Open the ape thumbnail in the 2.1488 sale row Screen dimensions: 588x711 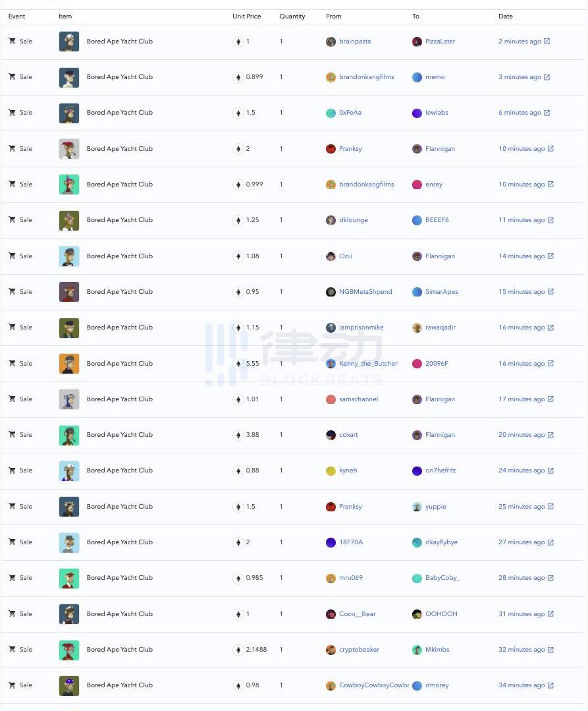point(69,650)
